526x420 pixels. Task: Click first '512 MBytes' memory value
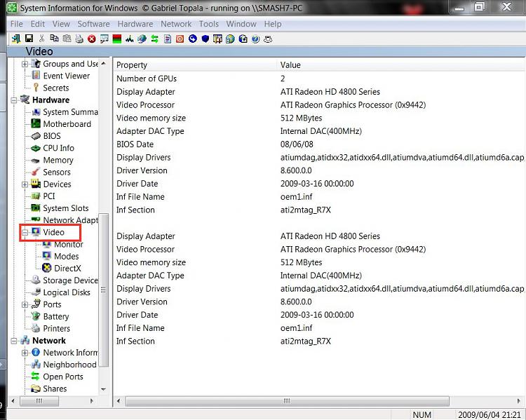tap(301, 118)
